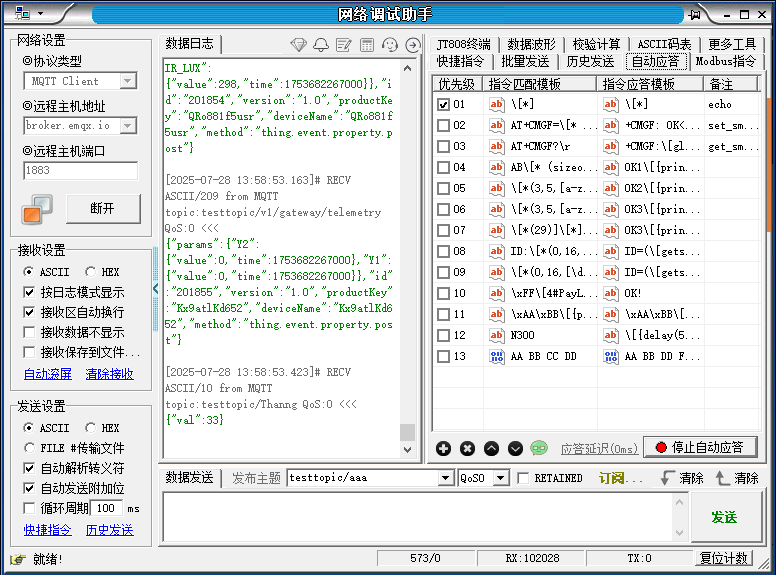Image resolution: width=776 pixels, height=575 pixels.
Task: Enable the RETAINED checkbox
Action: point(523,478)
